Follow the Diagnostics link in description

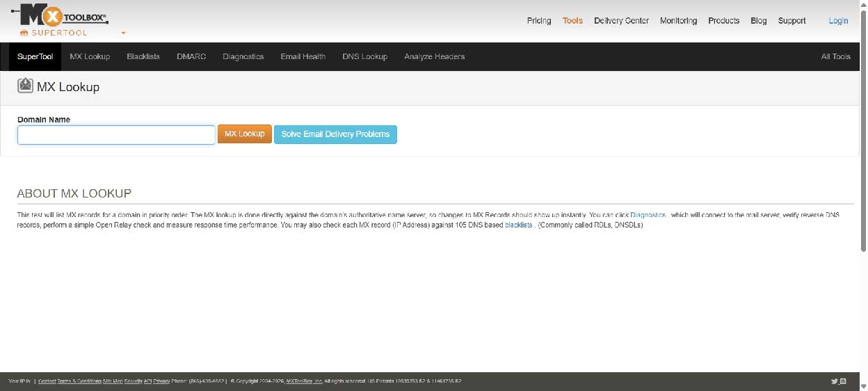[648, 216]
